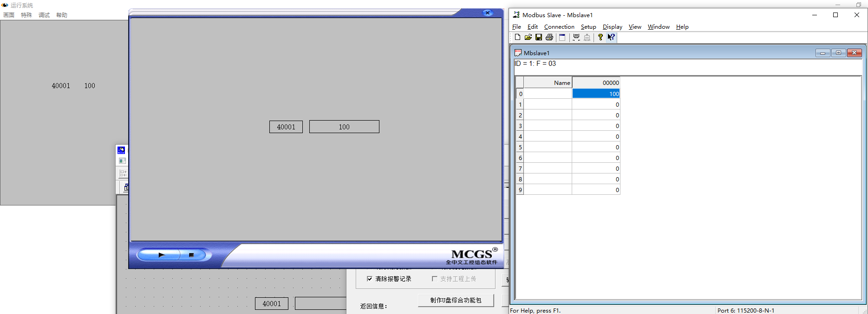The height and width of the screenshot is (314, 868).
Task: Click the Print icon in Modbus Slave
Action: coord(549,38)
